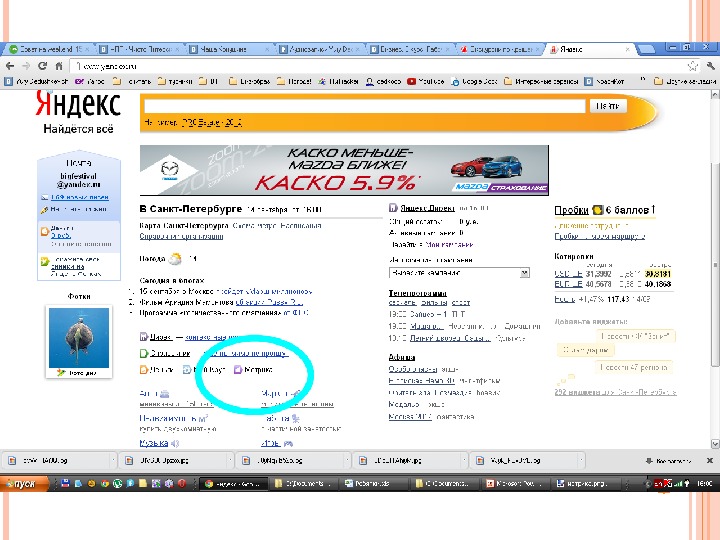The height and width of the screenshot is (540, 720).
Task: Open the Телепрограмма link
Action: click(417, 293)
